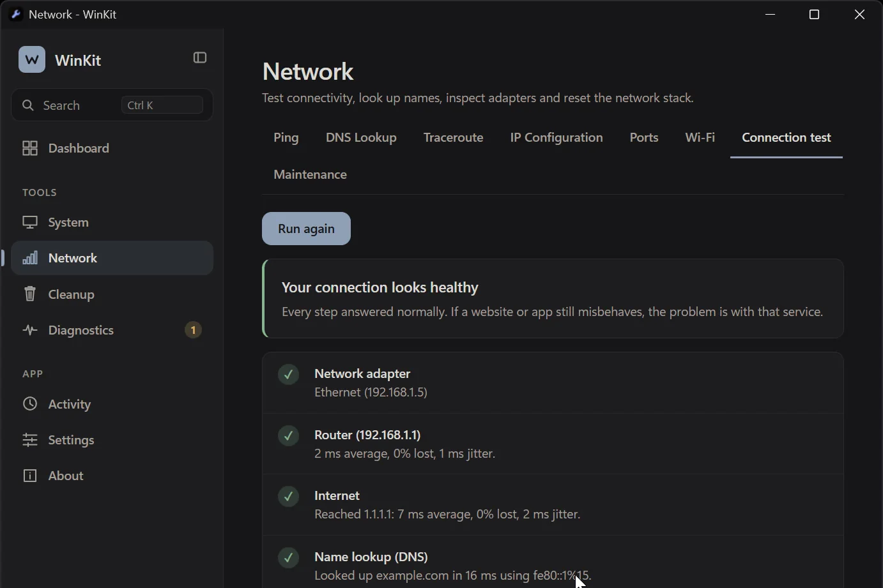
Task: Click the About info icon
Action: 30,476
